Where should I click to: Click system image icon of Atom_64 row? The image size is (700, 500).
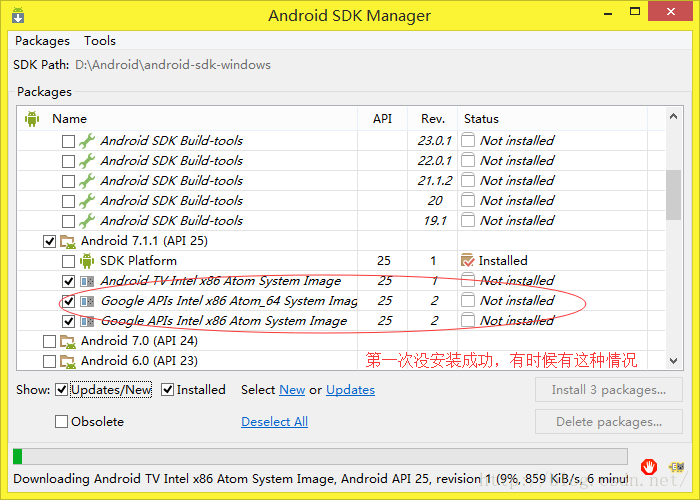(x=87, y=302)
